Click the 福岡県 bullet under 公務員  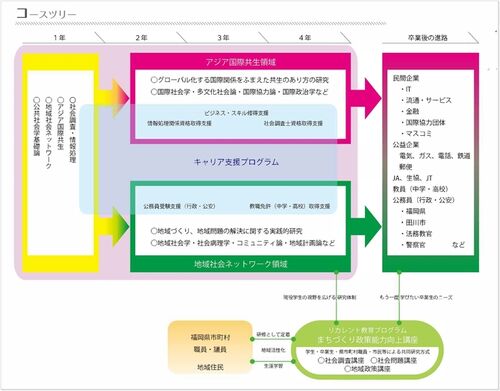click(413, 211)
